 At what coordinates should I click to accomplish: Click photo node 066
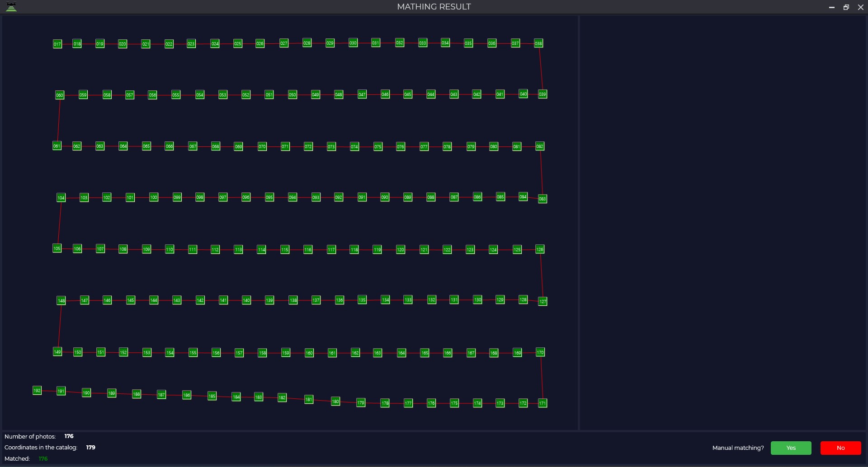[x=170, y=146]
